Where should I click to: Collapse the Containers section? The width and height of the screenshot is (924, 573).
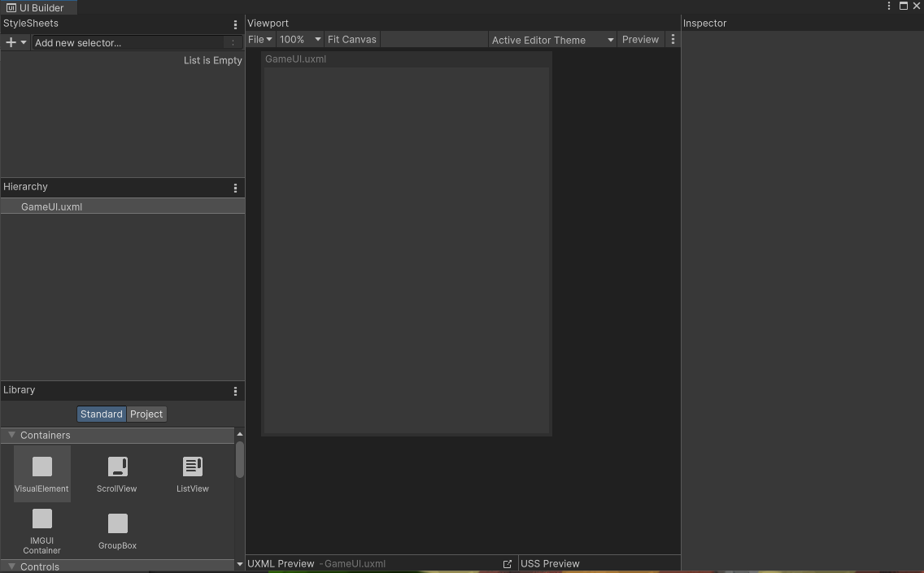tap(12, 435)
